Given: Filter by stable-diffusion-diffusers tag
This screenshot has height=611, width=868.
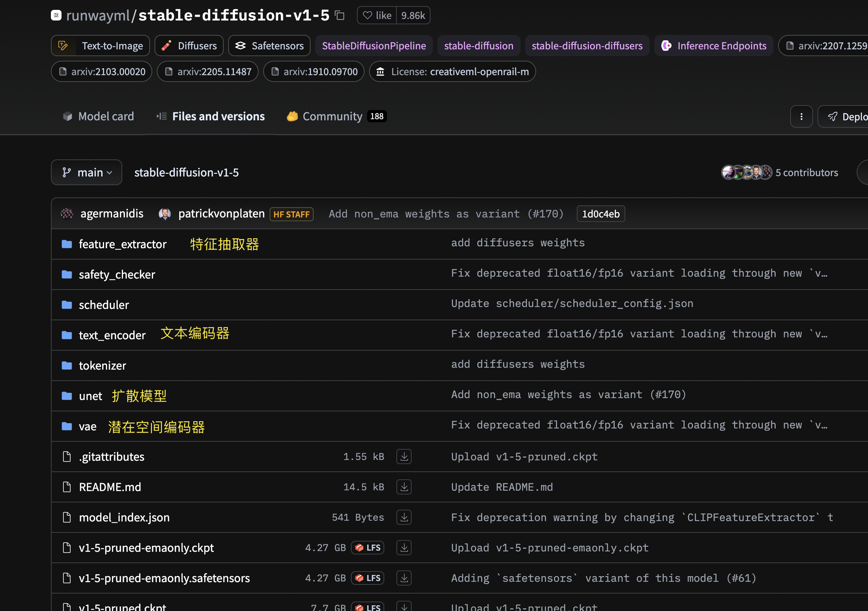Looking at the screenshot, I should click(x=587, y=46).
